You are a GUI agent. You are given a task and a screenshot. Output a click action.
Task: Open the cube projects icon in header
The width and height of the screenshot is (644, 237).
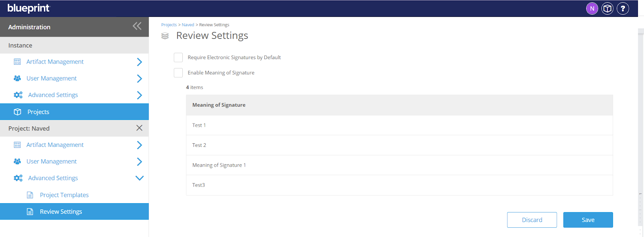pos(607,8)
